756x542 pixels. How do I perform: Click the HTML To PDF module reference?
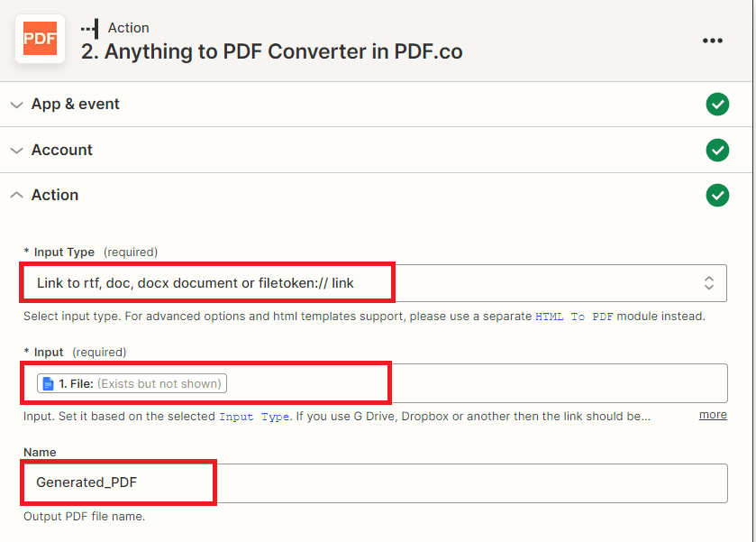point(575,317)
